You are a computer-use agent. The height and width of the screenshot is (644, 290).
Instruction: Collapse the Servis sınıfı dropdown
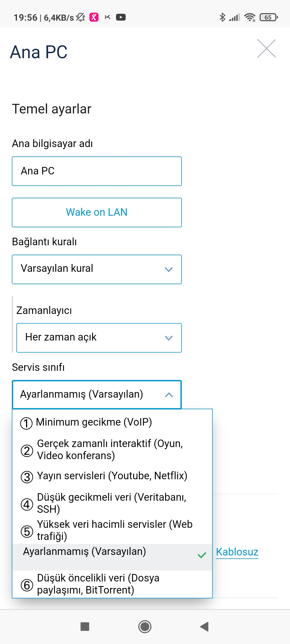pyautogui.click(x=97, y=394)
